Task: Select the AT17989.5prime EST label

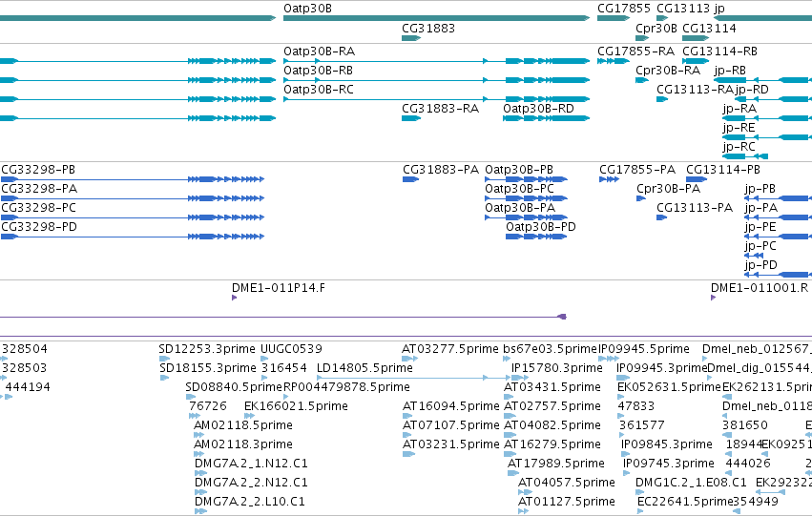Action: pos(556,464)
